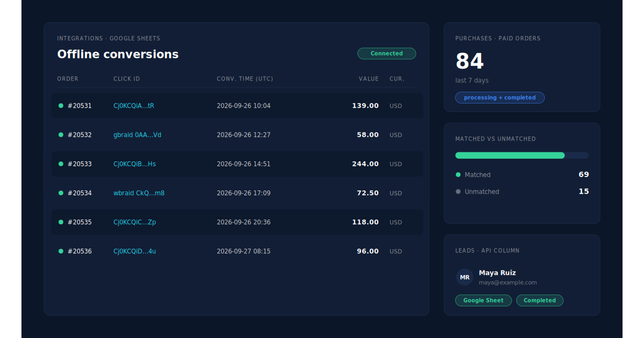Viewport: 644px width, 338px height.
Task: Click the green status dot for order #20536
Action: tap(61, 251)
